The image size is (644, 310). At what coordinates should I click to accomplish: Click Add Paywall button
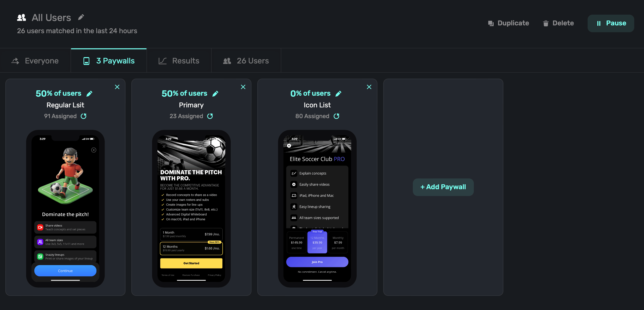coord(443,187)
